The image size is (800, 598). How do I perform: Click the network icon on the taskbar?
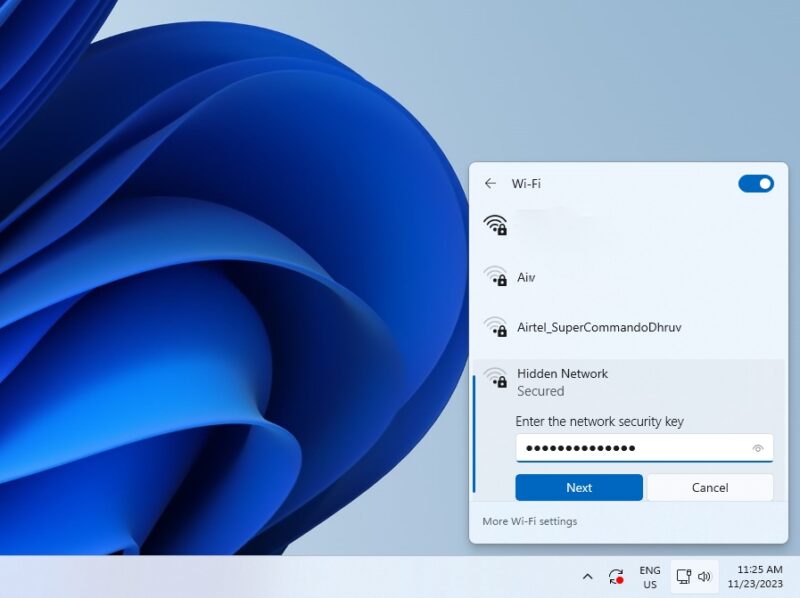(685, 577)
